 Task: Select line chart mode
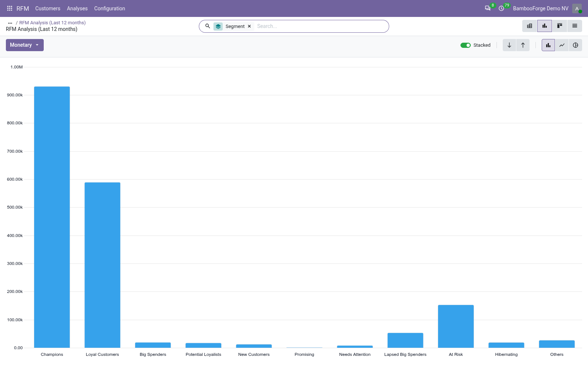(x=562, y=45)
